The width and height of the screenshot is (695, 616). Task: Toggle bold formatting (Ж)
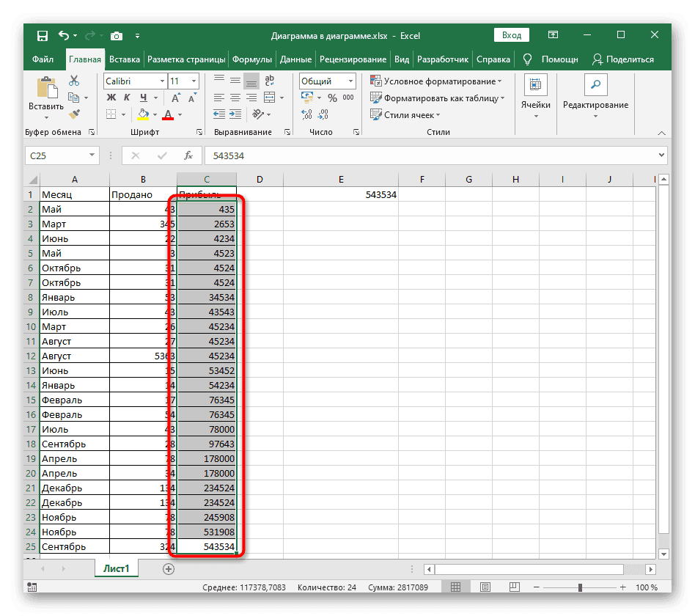(x=111, y=98)
